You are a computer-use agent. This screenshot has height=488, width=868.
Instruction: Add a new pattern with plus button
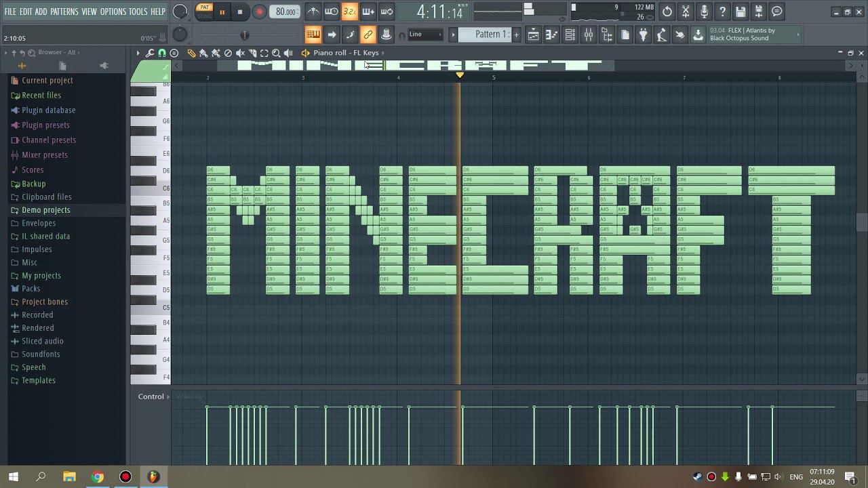click(x=516, y=35)
